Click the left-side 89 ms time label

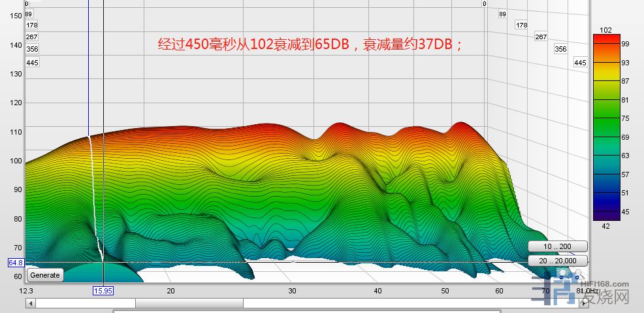(29, 14)
